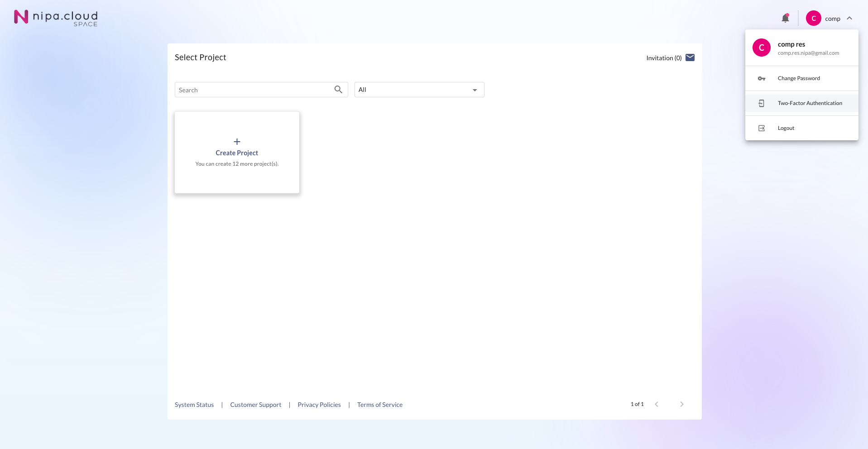Click the search magnifier icon

click(338, 90)
